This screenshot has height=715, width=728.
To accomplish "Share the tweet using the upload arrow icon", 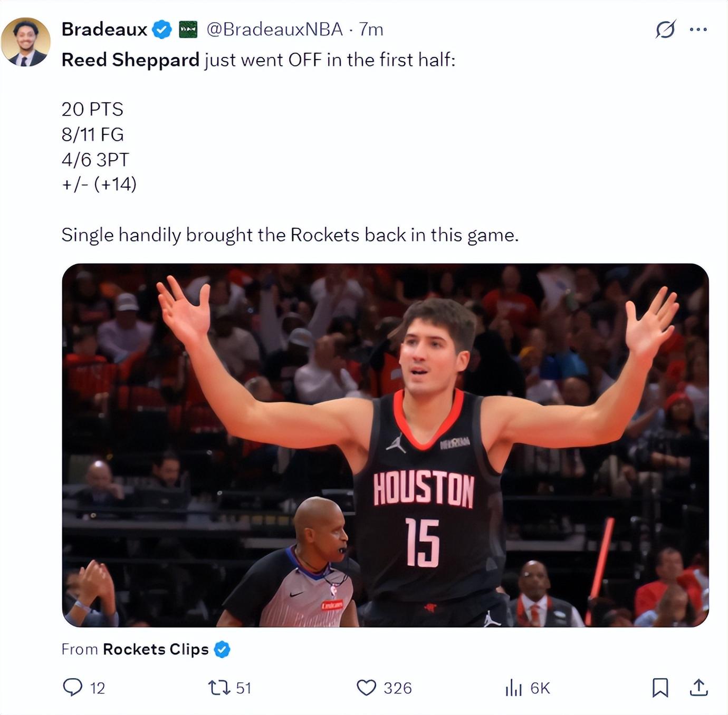I will point(699,688).
